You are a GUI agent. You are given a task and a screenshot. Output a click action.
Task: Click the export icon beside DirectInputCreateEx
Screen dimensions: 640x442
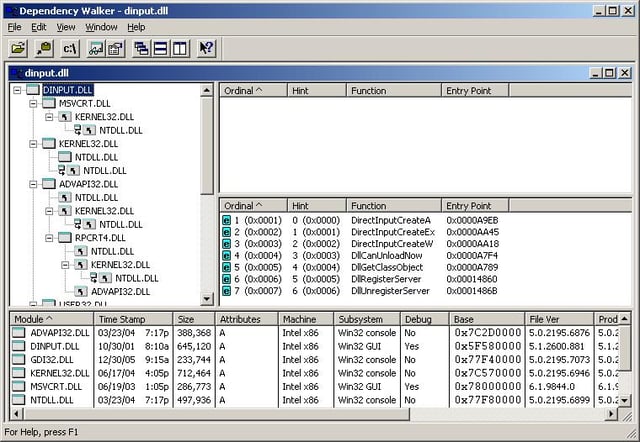(x=226, y=232)
